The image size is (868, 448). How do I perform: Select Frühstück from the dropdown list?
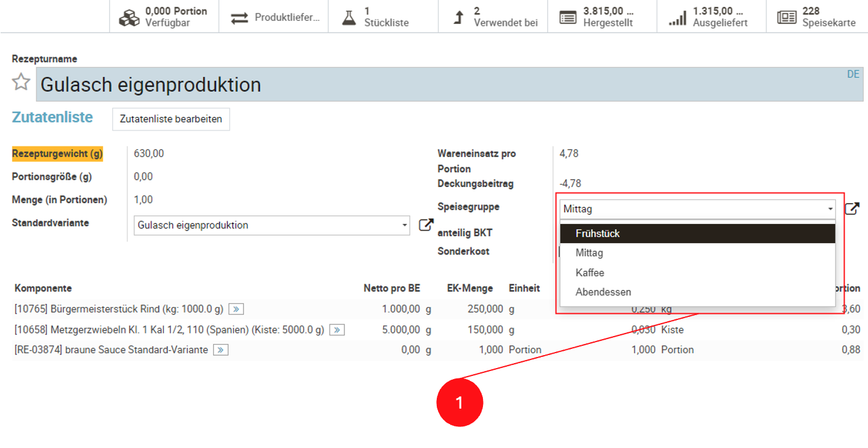point(598,234)
